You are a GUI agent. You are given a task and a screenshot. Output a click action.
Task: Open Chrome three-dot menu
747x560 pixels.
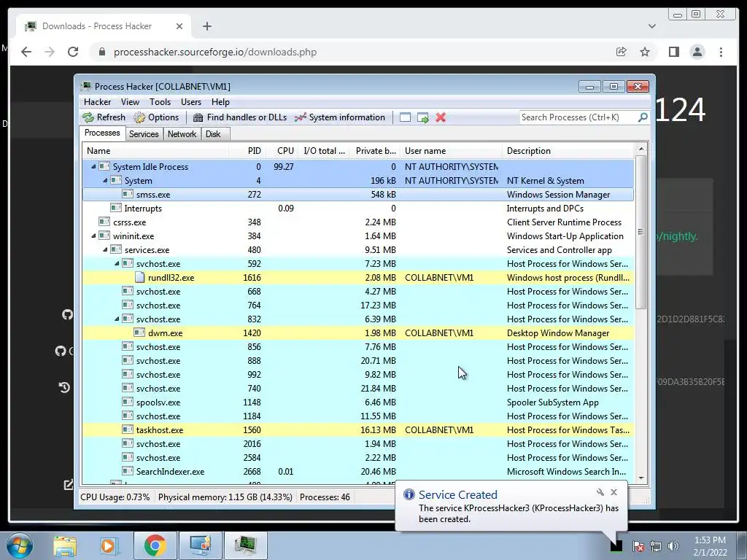coord(721,52)
